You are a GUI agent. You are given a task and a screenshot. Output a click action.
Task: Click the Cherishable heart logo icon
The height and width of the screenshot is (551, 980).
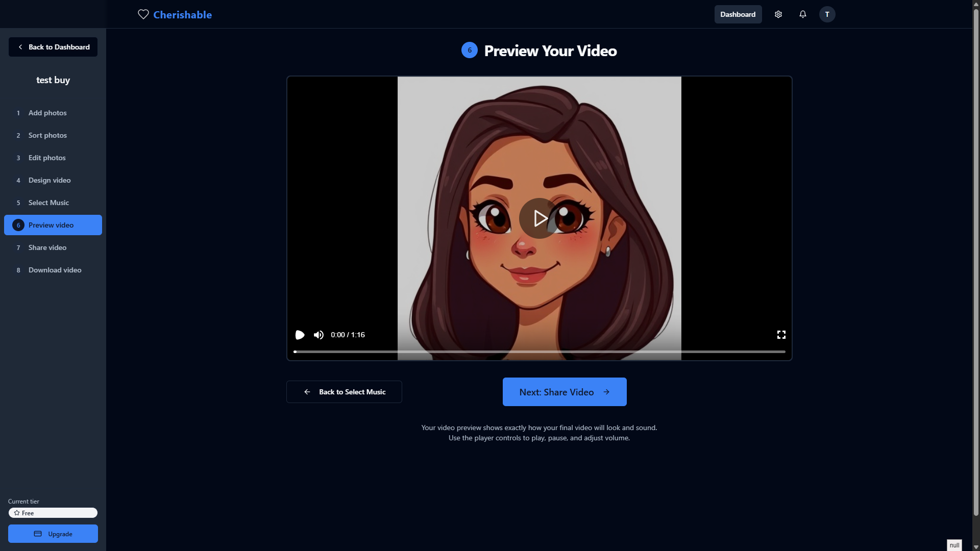click(x=143, y=14)
